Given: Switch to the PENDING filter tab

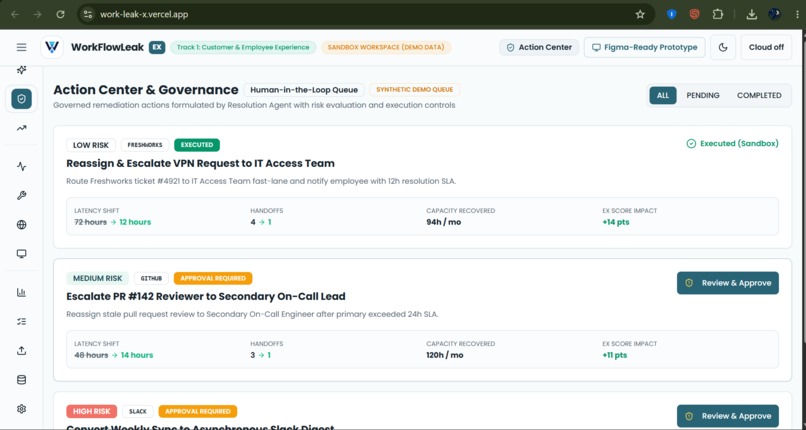Looking at the screenshot, I should (703, 96).
